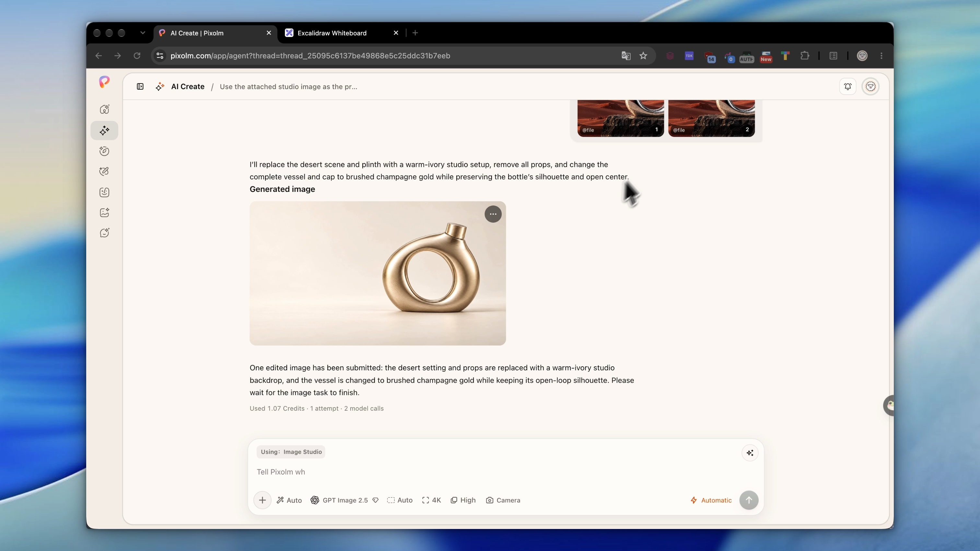Click the browser translate page icon

click(626, 56)
